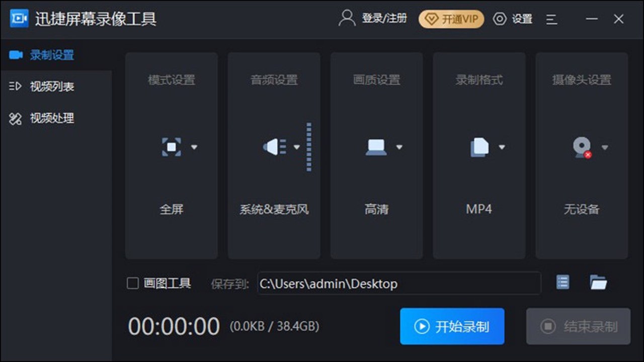Go to 视频处理 sidebar tab
644x362 pixels.
point(56,119)
